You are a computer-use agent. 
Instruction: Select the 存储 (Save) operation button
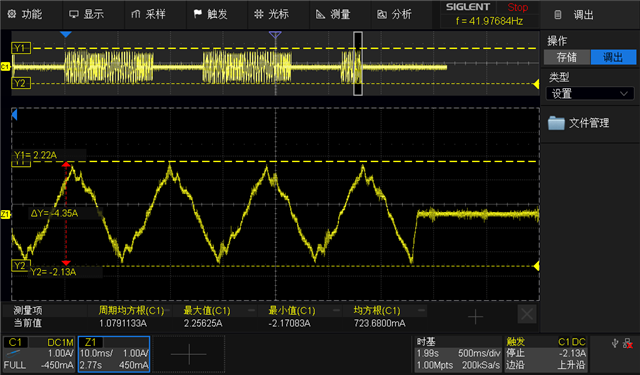point(567,57)
